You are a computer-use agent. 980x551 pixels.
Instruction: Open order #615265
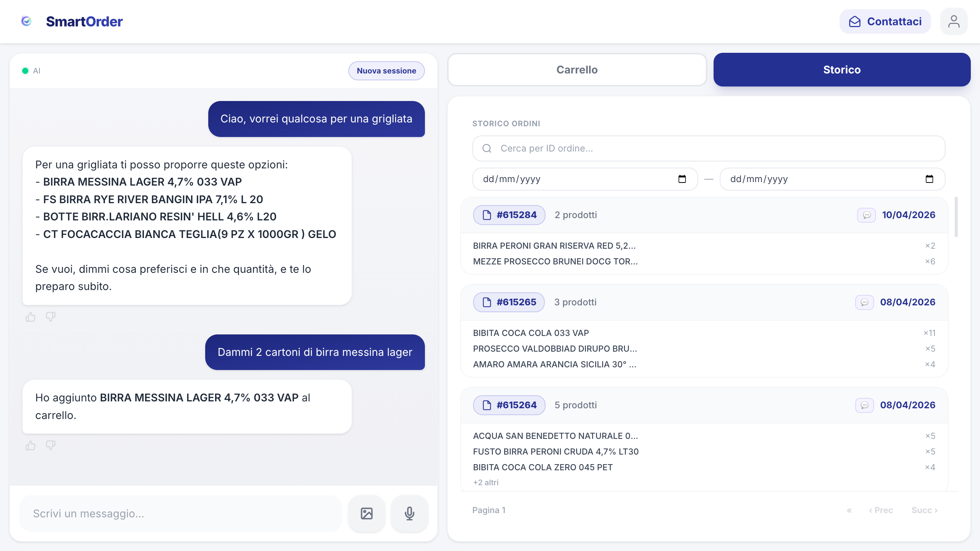(509, 302)
